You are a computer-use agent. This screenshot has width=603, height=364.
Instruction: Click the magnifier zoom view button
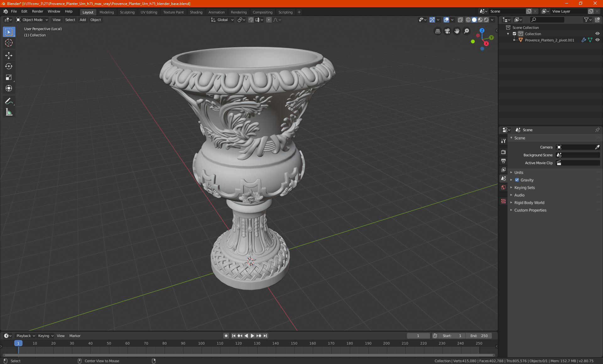tap(467, 31)
